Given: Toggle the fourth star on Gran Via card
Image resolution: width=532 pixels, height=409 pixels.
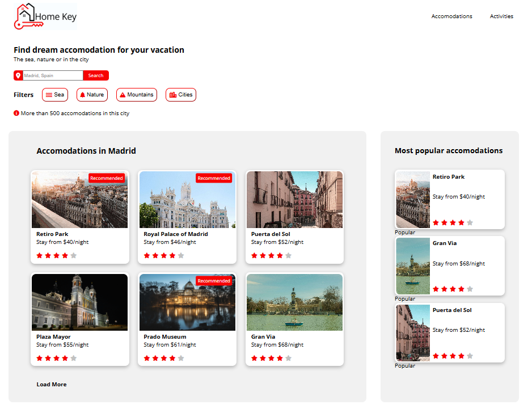Looking at the screenshot, I should 278,358.
